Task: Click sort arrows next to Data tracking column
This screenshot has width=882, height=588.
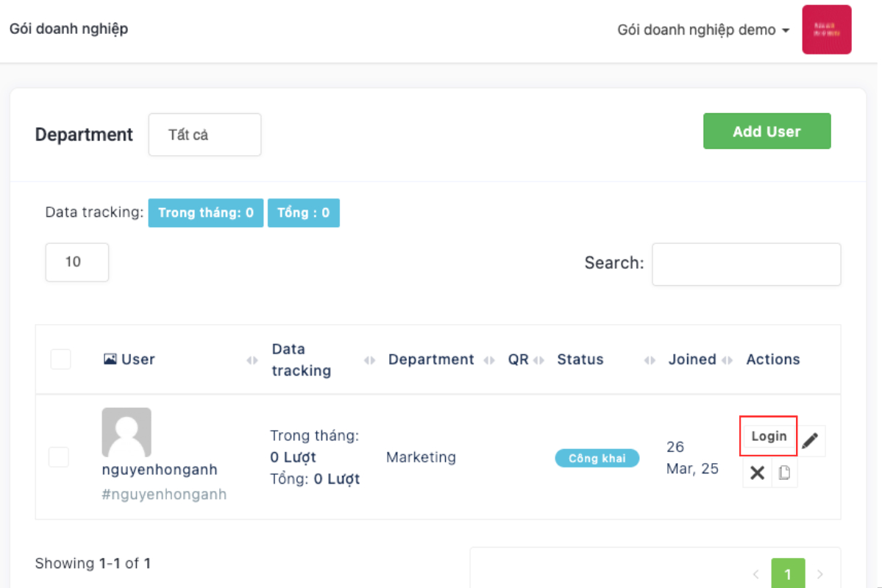Action: [x=369, y=360]
